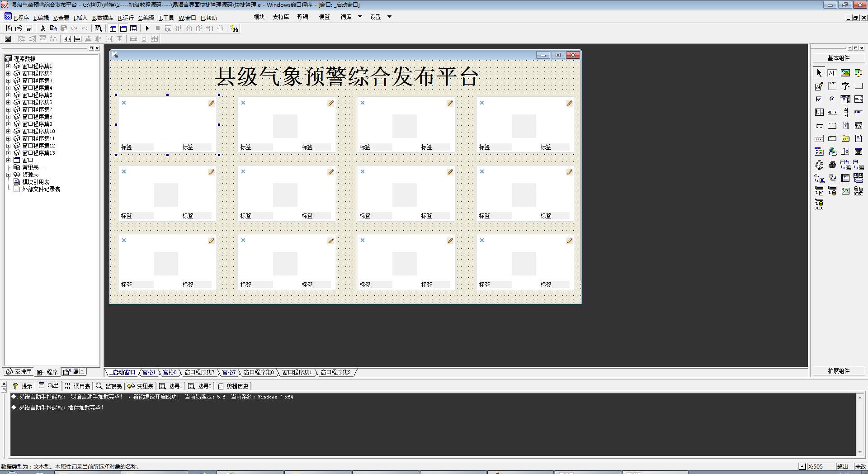Select the combo box component

tap(845, 99)
